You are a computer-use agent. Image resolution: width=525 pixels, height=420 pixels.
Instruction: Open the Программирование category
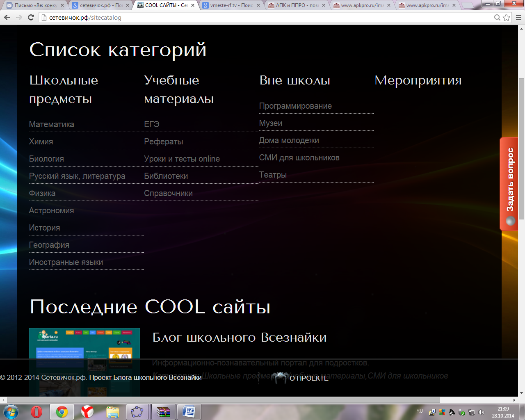click(295, 106)
